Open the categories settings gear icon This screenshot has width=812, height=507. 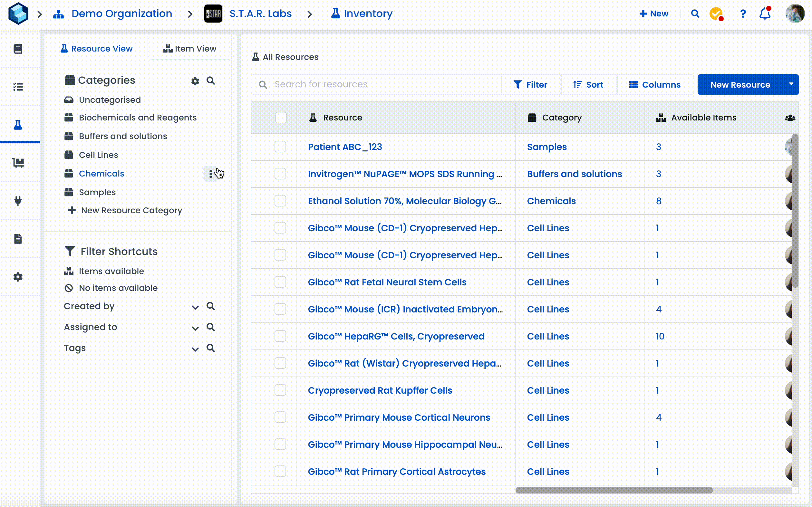tap(195, 81)
